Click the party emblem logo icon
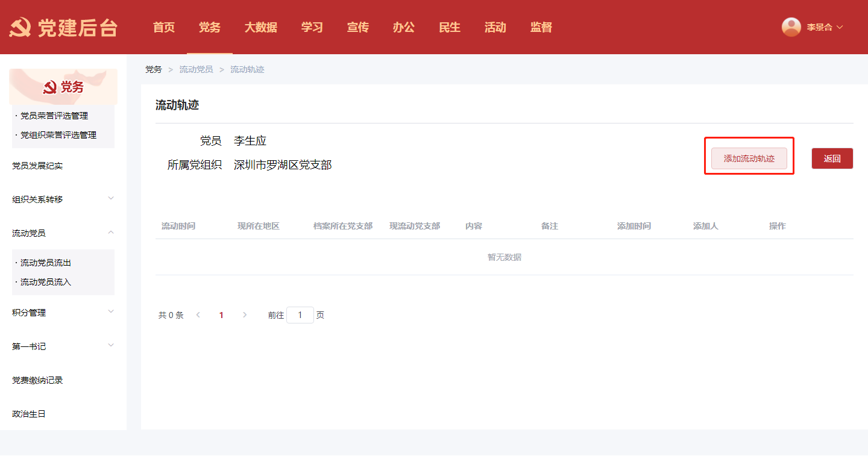The height and width of the screenshot is (456, 868). 20,28
